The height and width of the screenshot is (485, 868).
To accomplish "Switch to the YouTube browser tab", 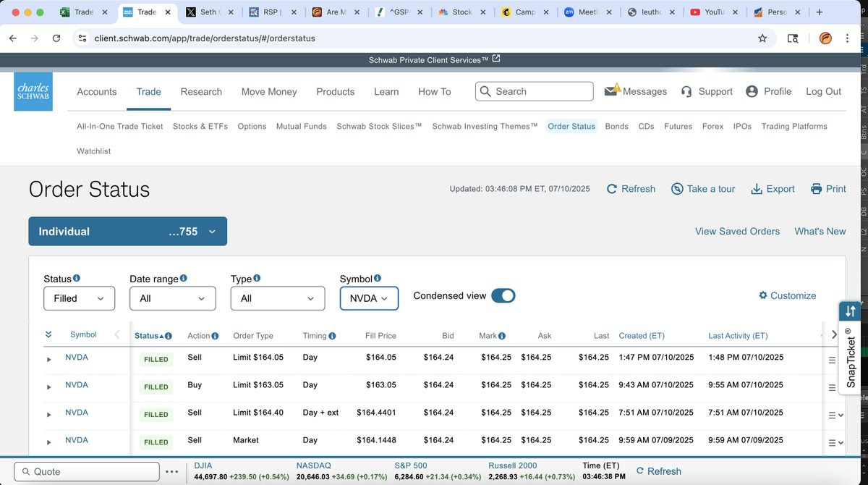I will 715,12.
